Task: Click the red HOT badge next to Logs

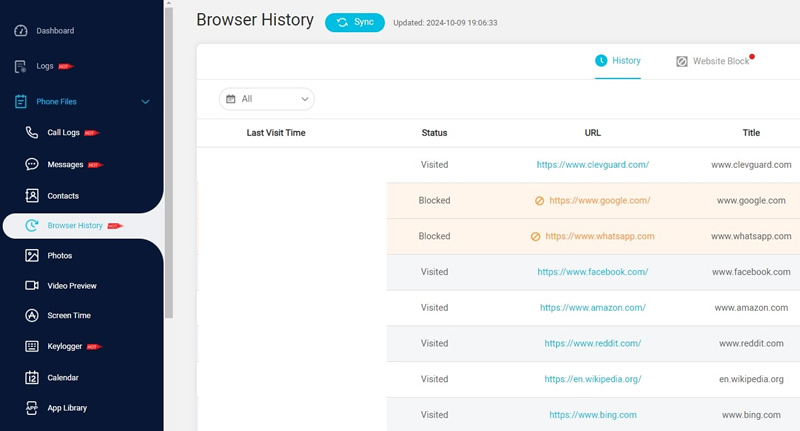Action: 66,66
